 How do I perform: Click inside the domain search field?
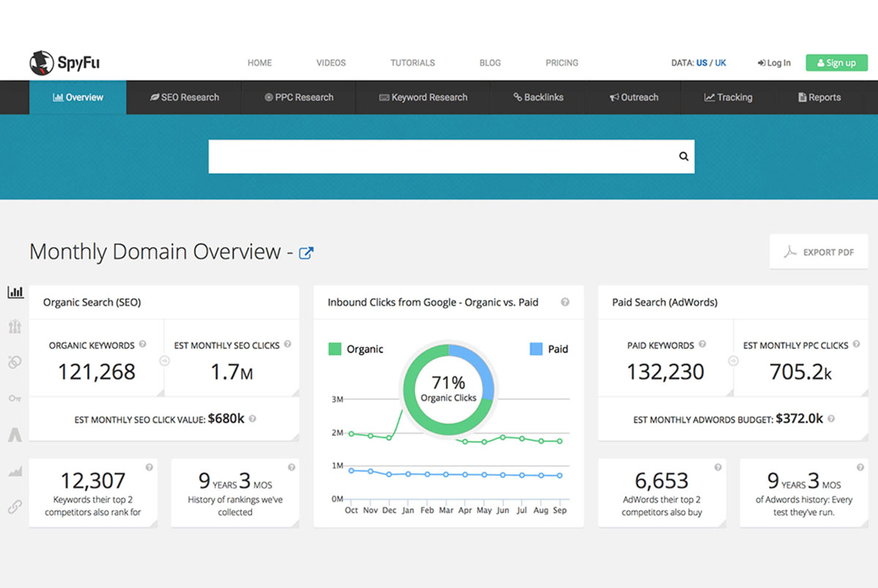tap(439, 157)
